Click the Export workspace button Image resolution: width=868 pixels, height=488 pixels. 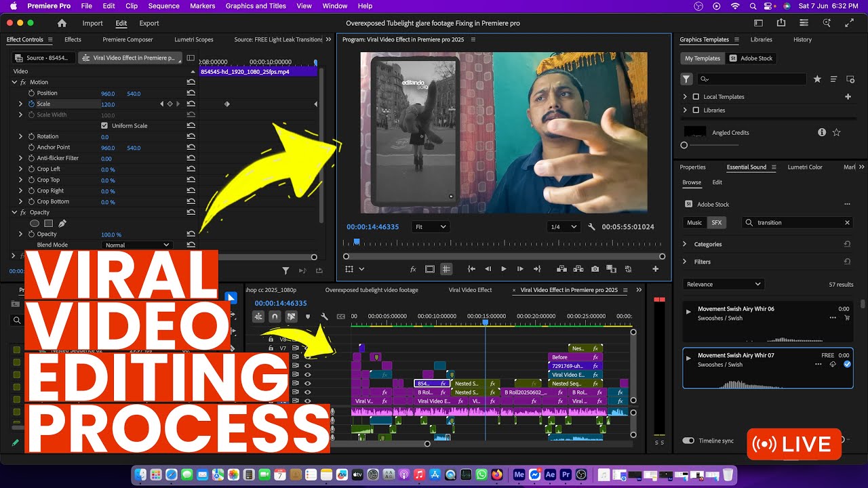[x=149, y=23]
